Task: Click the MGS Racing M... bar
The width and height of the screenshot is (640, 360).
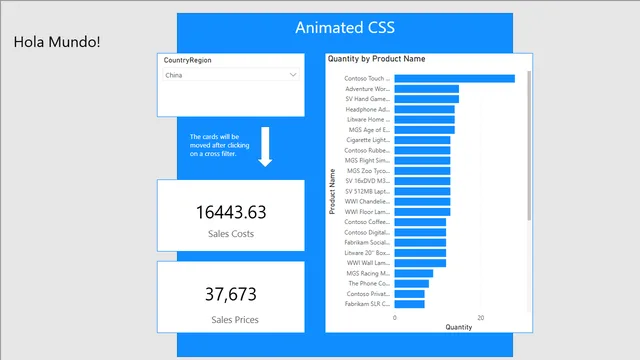Action: pos(413,273)
